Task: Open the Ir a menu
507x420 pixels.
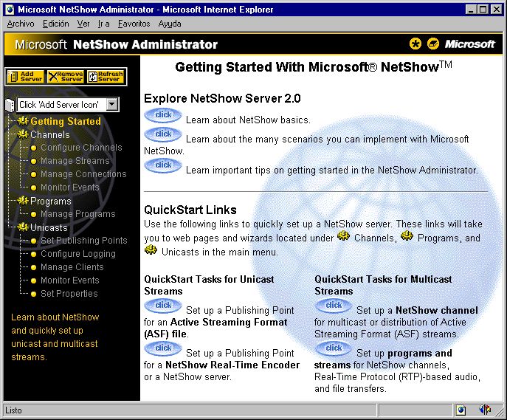Action: (104, 24)
